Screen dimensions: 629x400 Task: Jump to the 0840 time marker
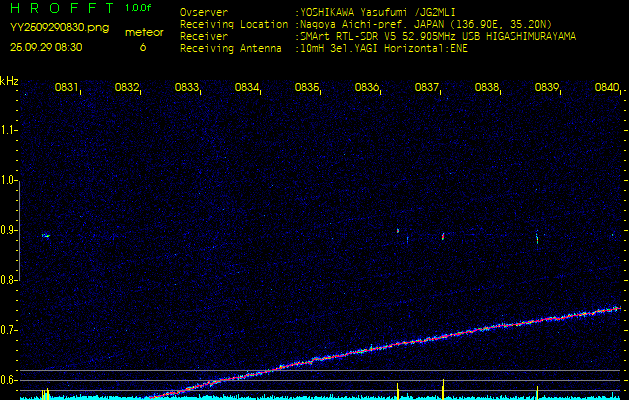(607, 88)
